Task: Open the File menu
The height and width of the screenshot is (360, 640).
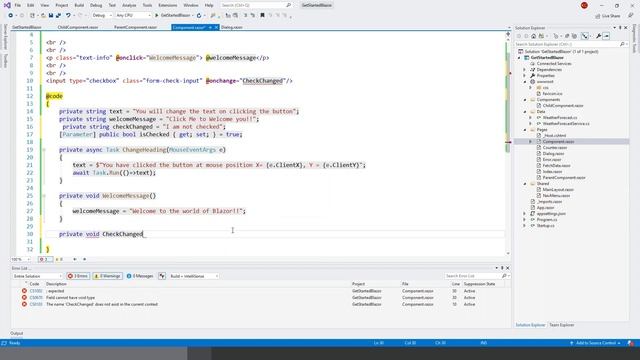Action: [x=18, y=5]
